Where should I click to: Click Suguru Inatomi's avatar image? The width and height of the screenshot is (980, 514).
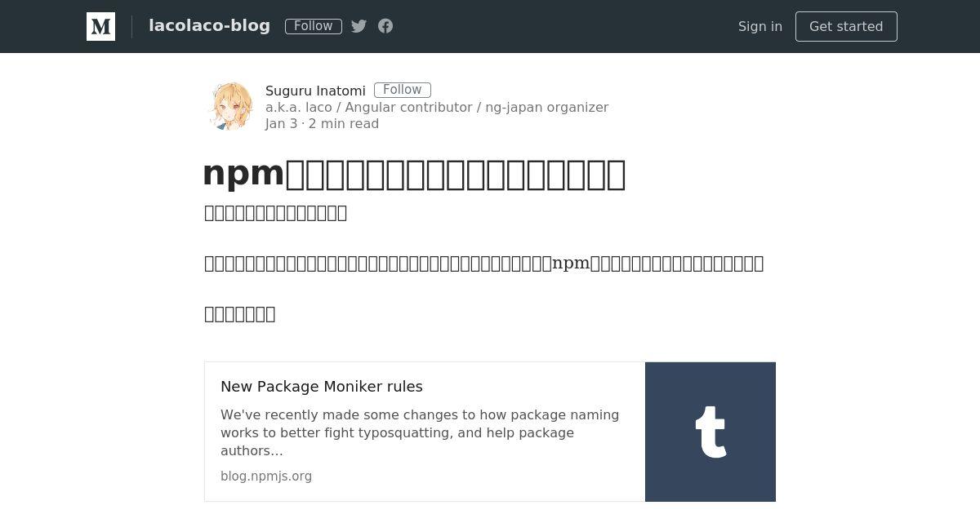point(230,106)
